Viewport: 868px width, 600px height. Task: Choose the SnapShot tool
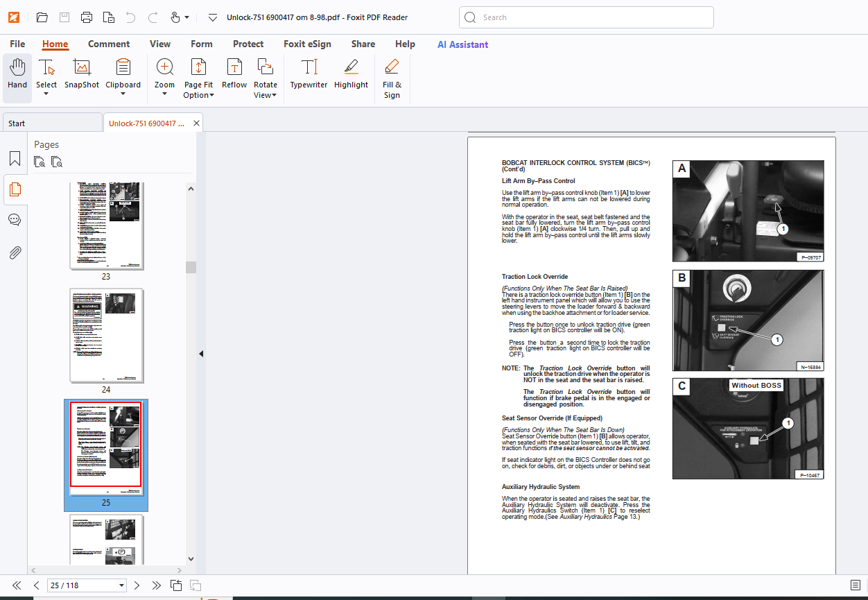[82, 74]
